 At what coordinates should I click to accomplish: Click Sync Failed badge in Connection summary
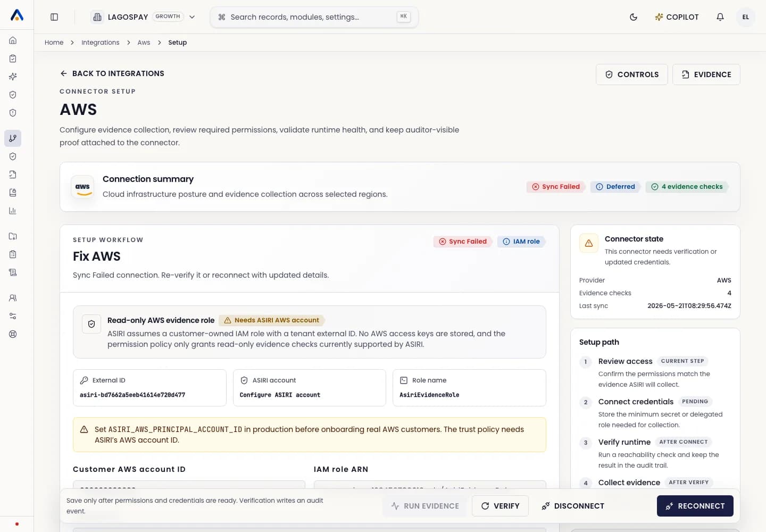pos(556,187)
